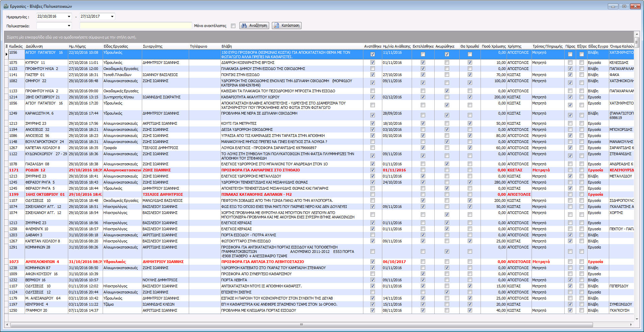Click the red cell ΑΜΠΕΛΟΚΗΠΩΝ 4
644x332 pixels.
click(x=42, y=262)
